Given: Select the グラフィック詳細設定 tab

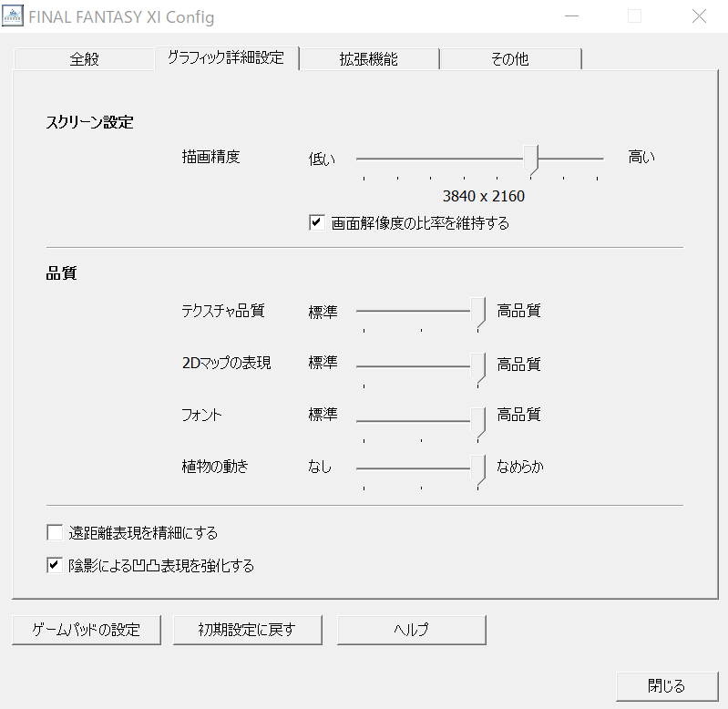Looking at the screenshot, I should (x=226, y=57).
